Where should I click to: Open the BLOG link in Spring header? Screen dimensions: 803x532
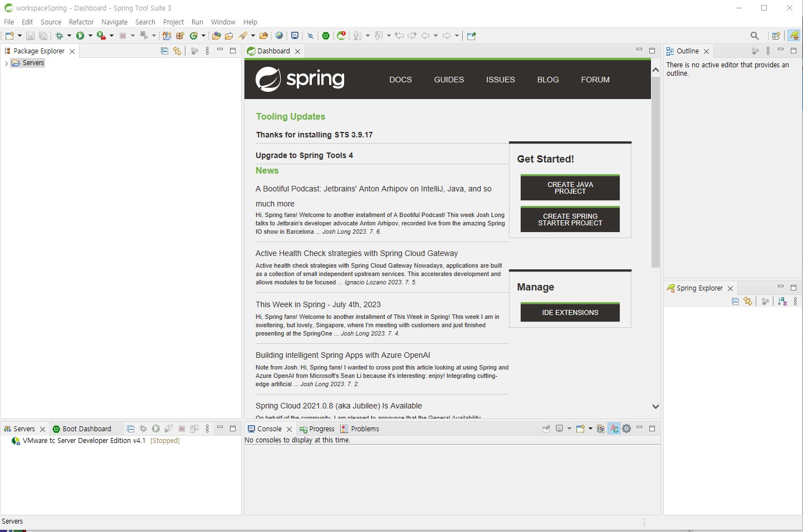[548, 80]
